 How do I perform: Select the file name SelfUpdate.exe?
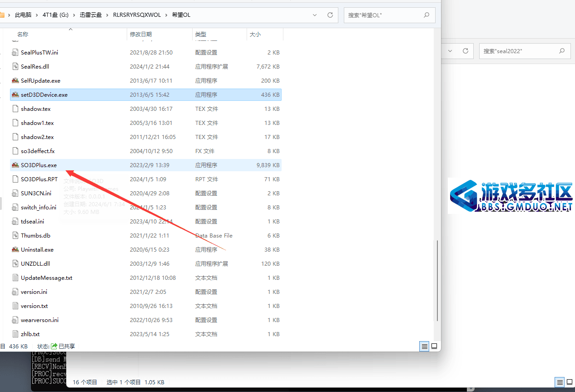(x=40, y=80)
